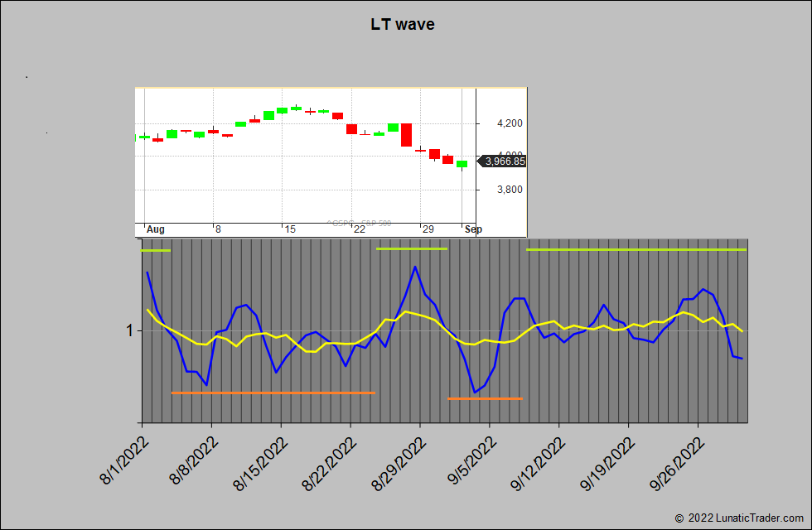This screenshot has height=530, width=812.
Task: Click the last green candlestick near Sep
Action: [x=461, y=164]
